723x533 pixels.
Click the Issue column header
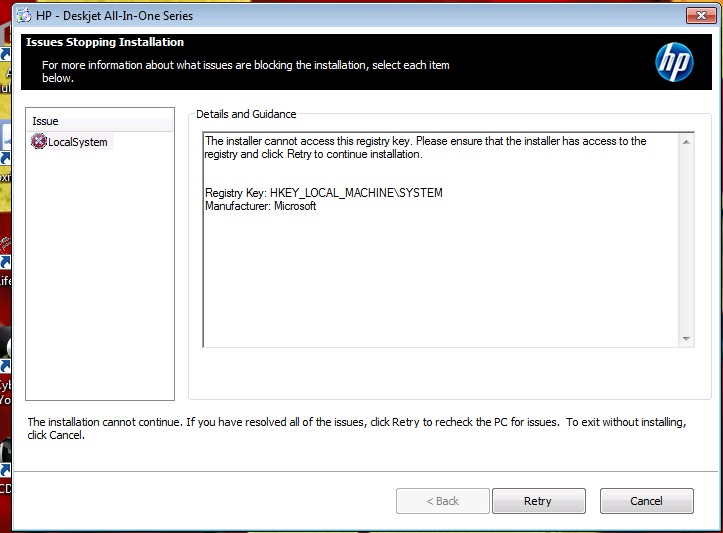[100, 121]
